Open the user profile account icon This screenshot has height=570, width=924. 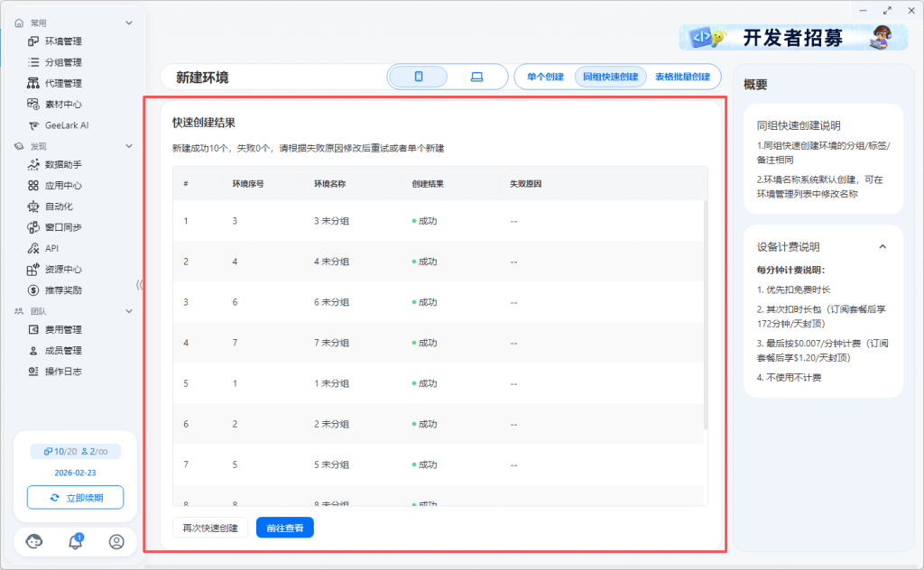coord(116,541)
